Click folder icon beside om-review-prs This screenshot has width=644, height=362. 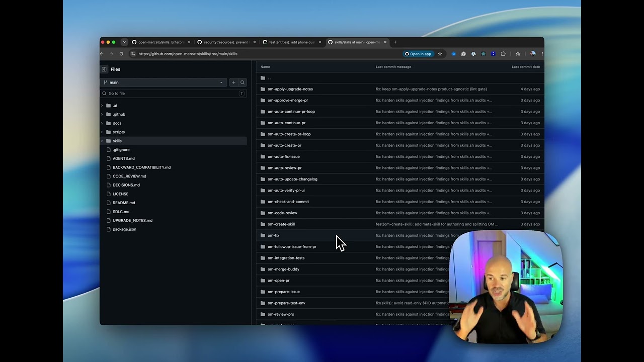(263, 314)
